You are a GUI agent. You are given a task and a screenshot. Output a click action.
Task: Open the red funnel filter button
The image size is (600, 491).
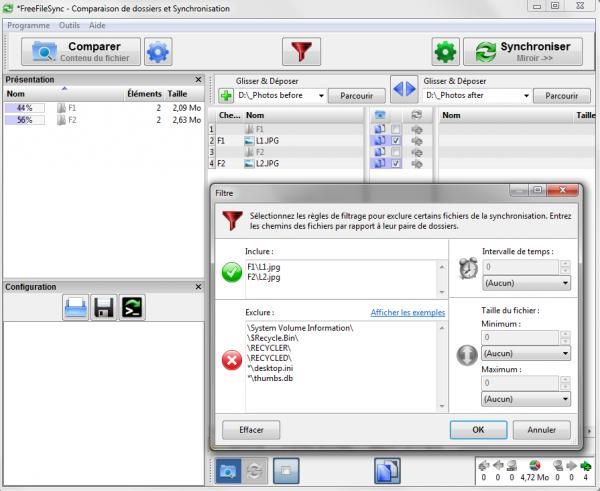(x=301, y=52)
